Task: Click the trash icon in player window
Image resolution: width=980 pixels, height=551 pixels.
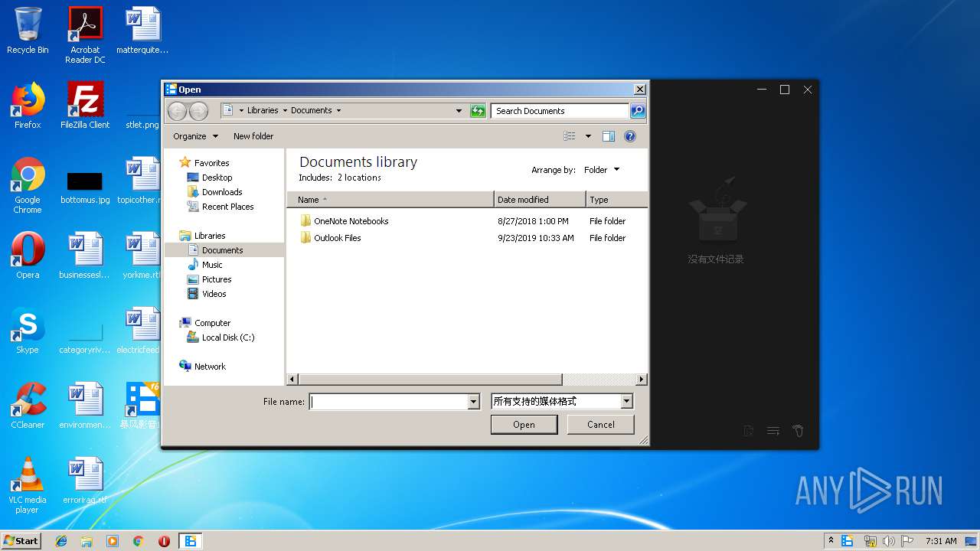Action: coord(798,431)
